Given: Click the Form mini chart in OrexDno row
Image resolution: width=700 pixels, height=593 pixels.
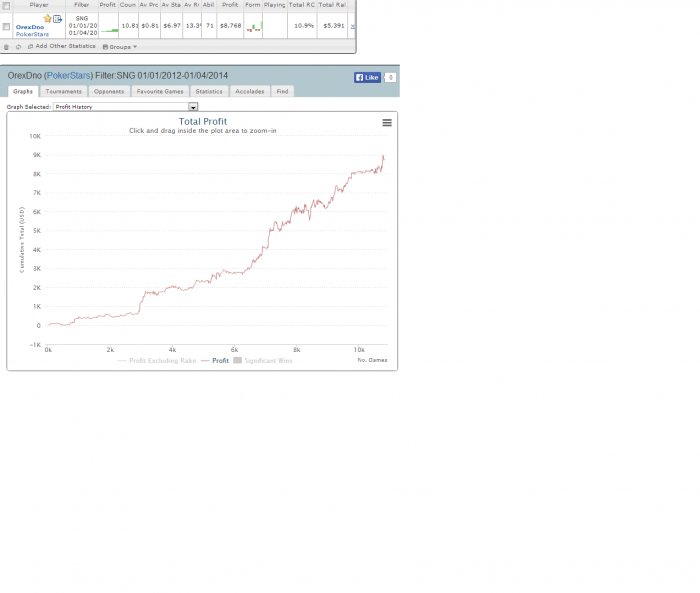Looking at the screenshot, I should 254,27.
